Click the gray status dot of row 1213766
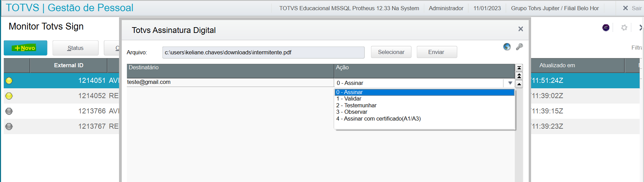Viewport: 644px width, 182px height. pyautogui.click(x=9, y=111)
